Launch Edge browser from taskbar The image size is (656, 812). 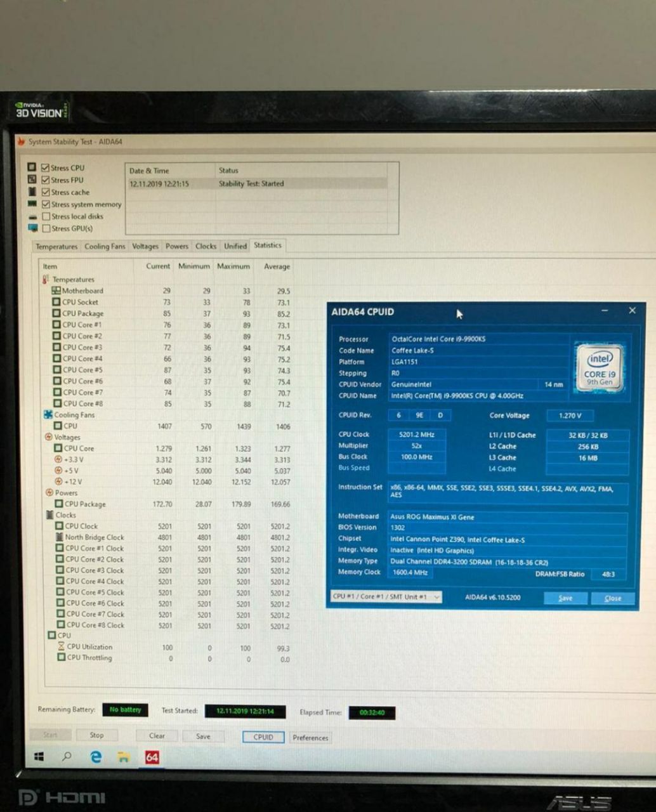96,756
